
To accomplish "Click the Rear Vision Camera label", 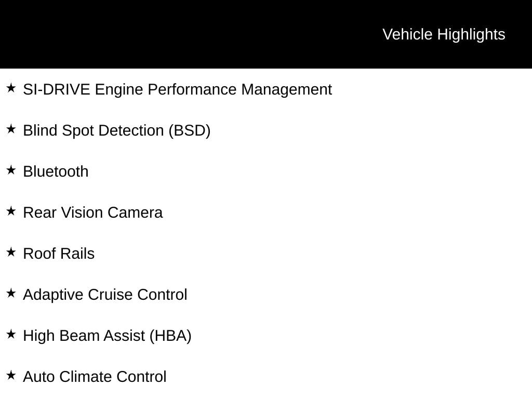I will pos(92,212).
